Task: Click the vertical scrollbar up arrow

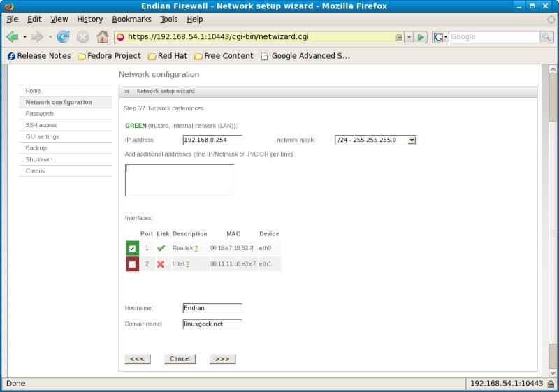Action: coord(553,68)
